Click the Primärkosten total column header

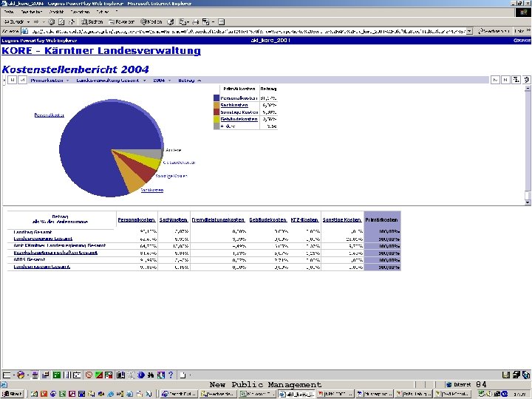[382, 220]
